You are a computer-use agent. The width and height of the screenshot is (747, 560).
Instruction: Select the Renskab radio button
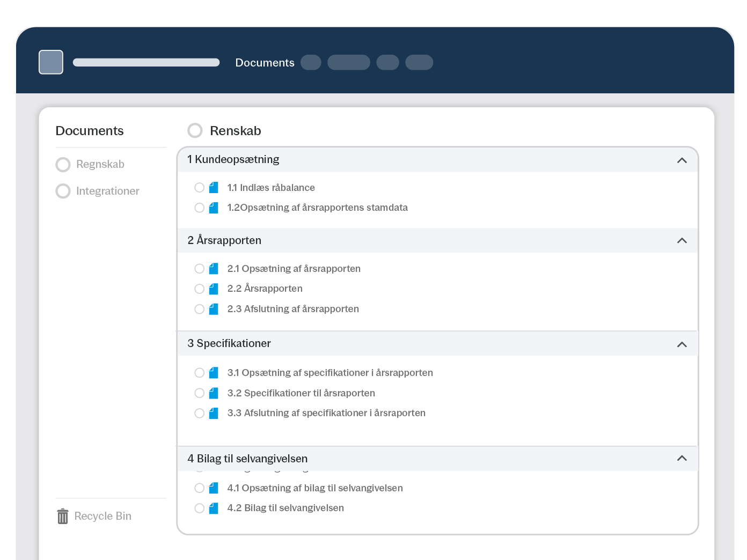coord(195,130)
